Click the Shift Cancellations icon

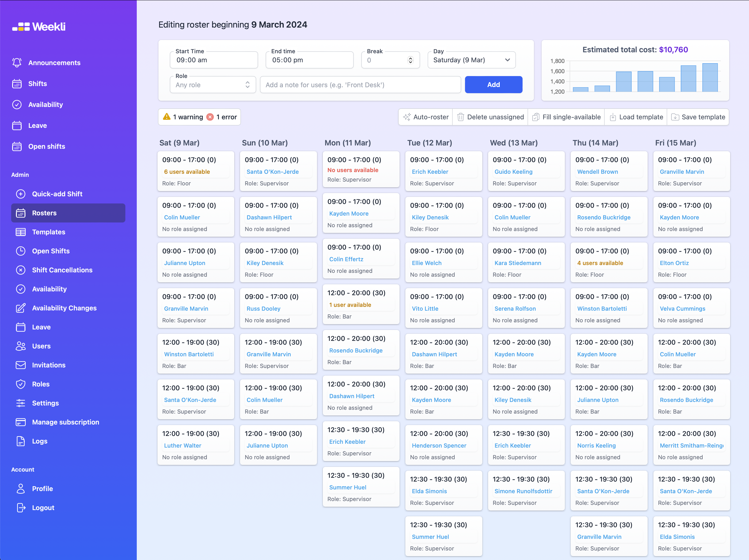click(21, 270)
